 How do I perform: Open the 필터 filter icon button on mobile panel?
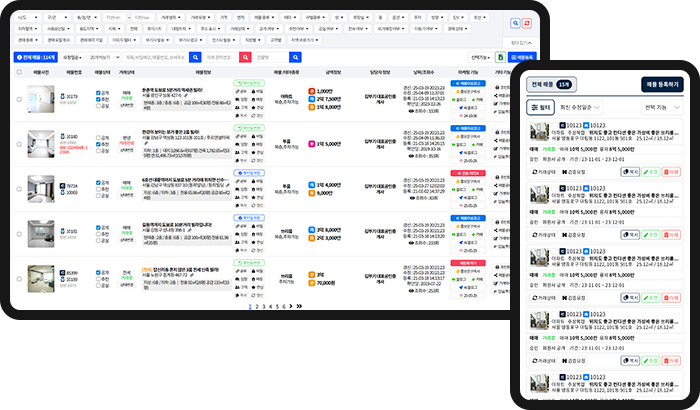click(x=541, y=106)
